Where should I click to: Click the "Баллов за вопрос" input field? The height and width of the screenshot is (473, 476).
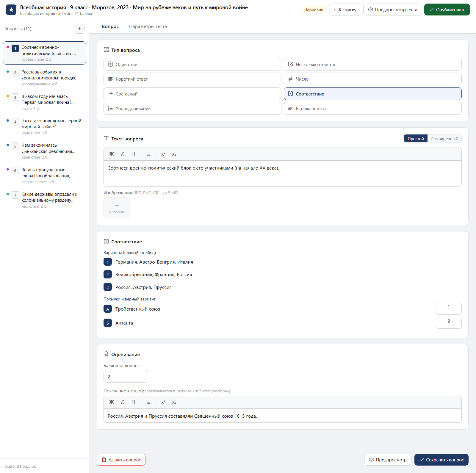[x=126, y=376]
